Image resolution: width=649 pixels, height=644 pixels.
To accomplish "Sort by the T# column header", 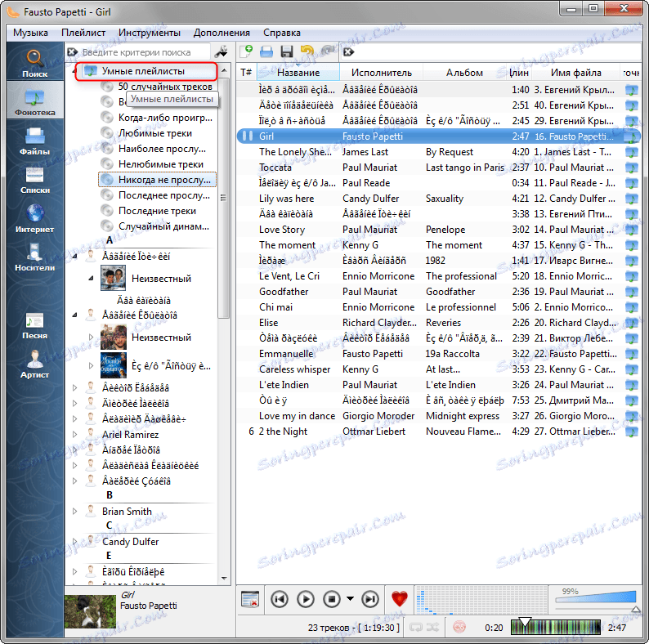I will (246, 73).
